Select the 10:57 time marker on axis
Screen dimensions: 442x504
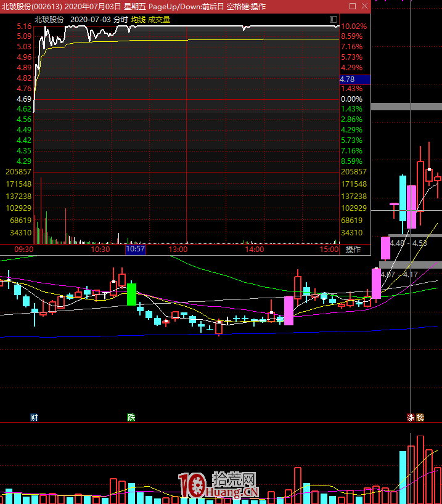coord(135,250)
